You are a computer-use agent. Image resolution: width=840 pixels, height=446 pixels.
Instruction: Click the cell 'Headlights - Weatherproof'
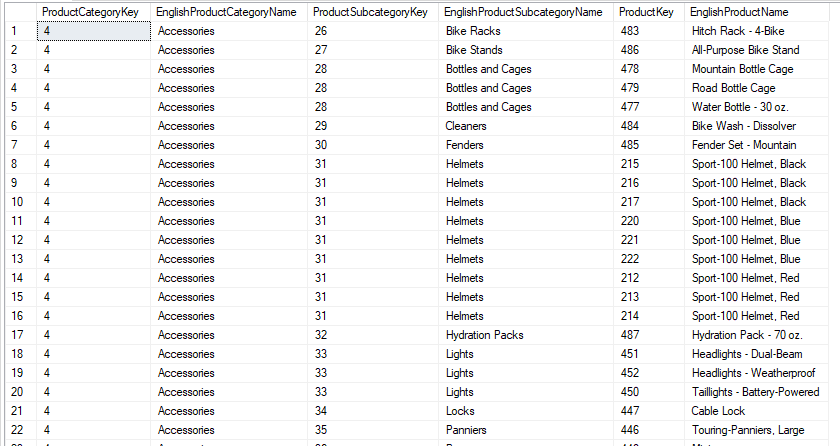[756, 373]
